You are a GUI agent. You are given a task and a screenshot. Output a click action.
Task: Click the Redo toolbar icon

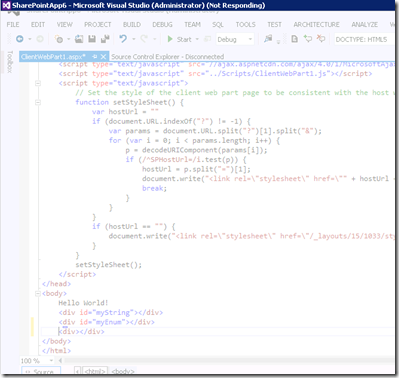coord(144,39)
